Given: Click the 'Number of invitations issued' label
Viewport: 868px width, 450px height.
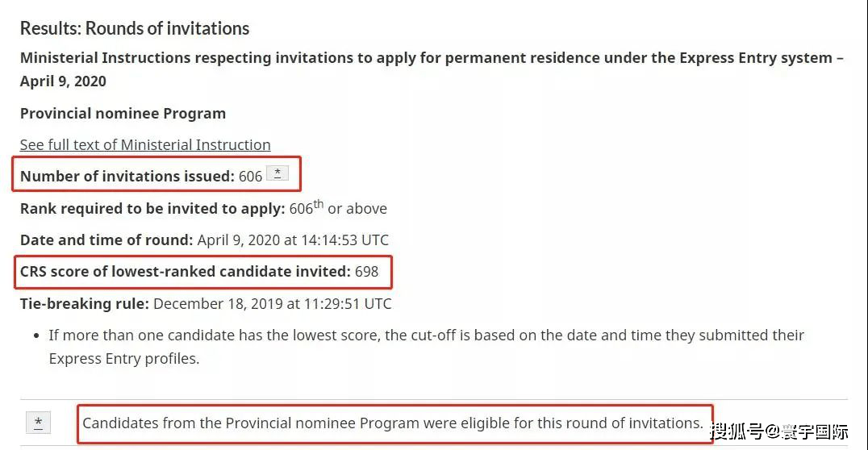Looking at the screenshot, I should (127, 176).
